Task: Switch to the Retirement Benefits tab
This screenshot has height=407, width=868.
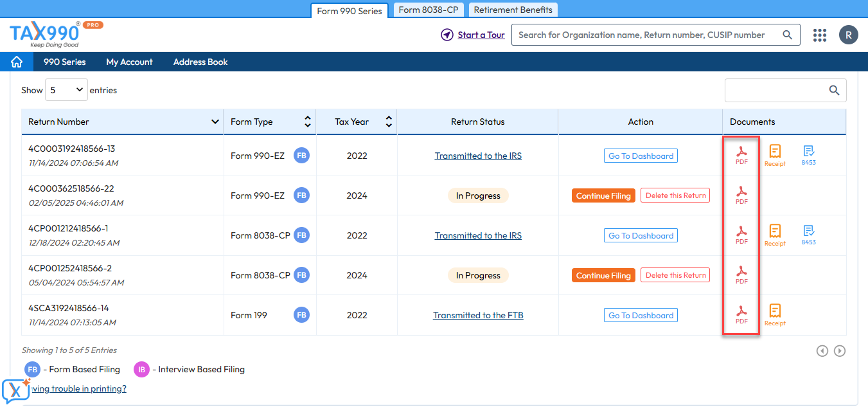Action: (513, 10)
